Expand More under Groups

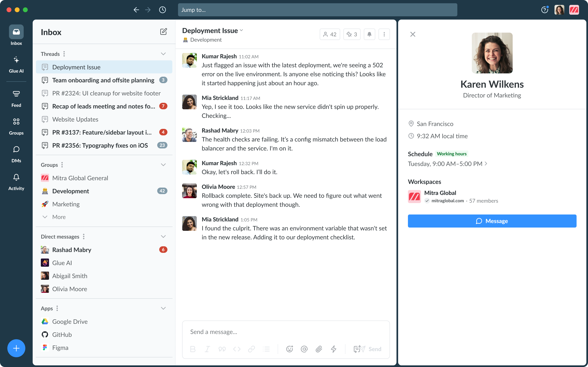[59, 217]
